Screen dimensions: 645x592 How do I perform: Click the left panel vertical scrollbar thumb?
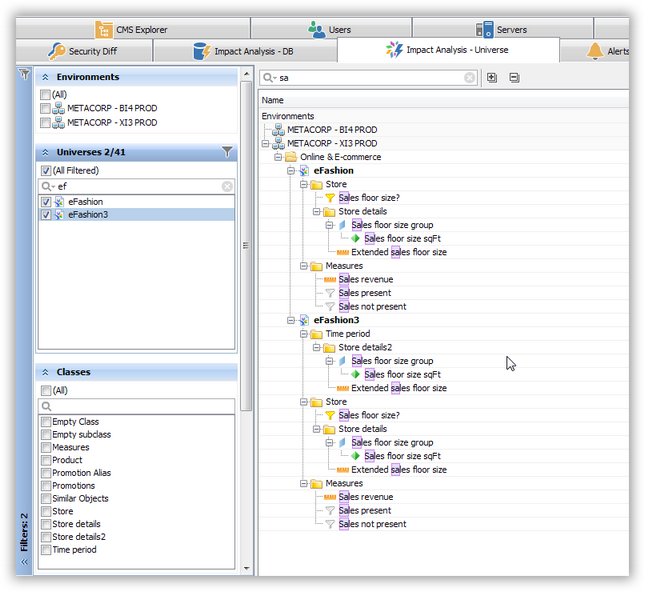[x=246, y=246]
